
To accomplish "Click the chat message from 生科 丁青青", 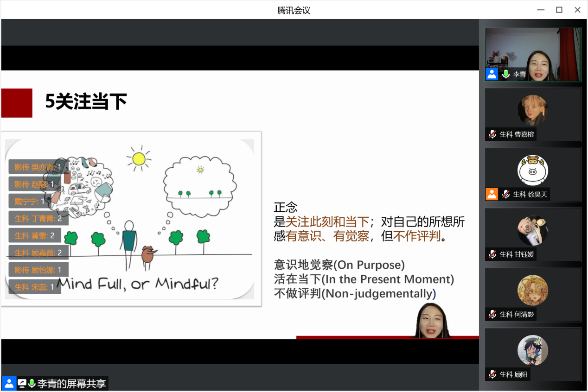I will point(38,218).
